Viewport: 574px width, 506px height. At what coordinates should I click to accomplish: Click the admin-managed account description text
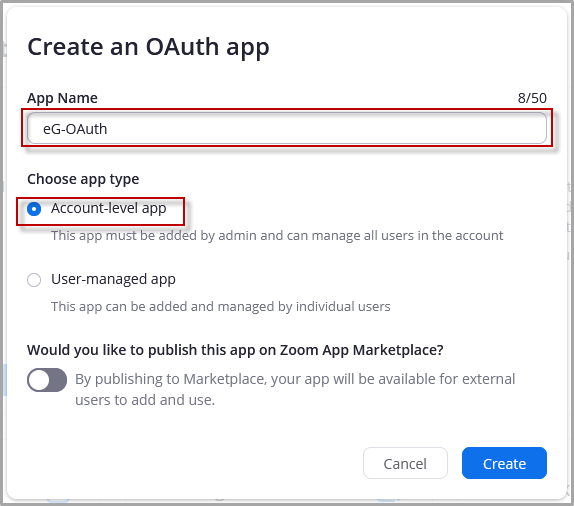click(x=277, y=235)
